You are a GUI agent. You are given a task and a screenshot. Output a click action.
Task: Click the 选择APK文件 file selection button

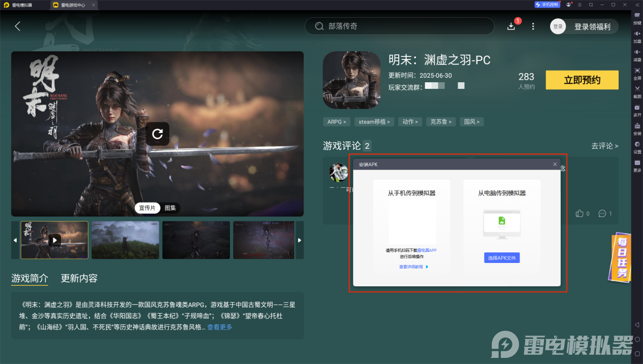[x=501, y=258]
